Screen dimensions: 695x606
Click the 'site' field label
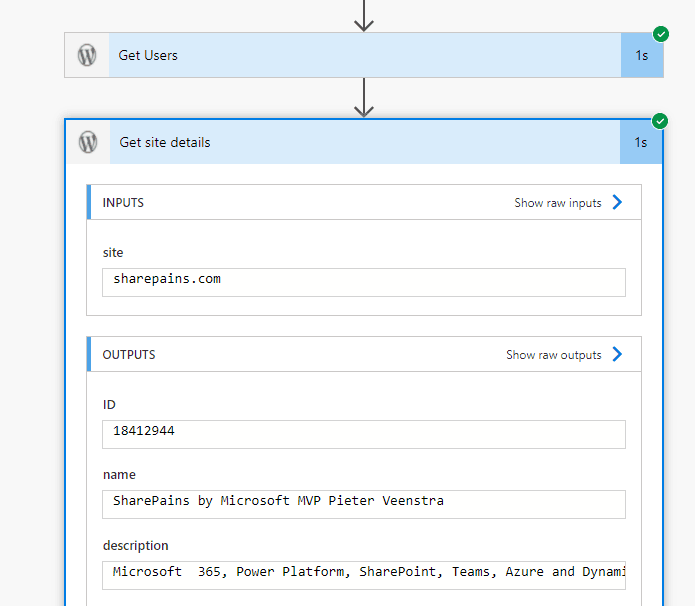click(x=113, y=253)
